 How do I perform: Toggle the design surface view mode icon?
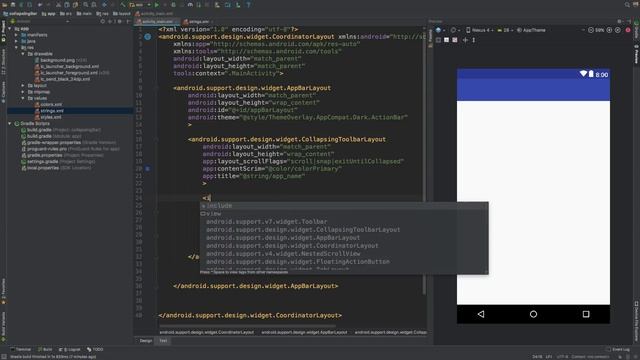point(438,40)
